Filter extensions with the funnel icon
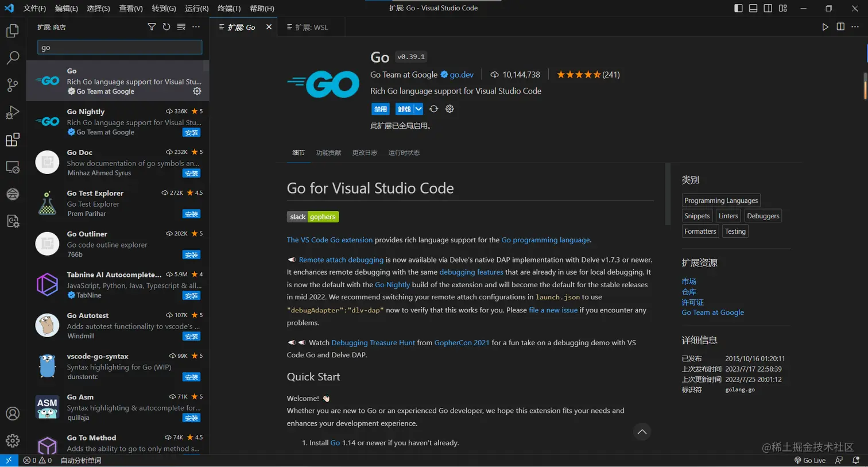The width and height of the screenshot is (868, 467). [152, 27]
